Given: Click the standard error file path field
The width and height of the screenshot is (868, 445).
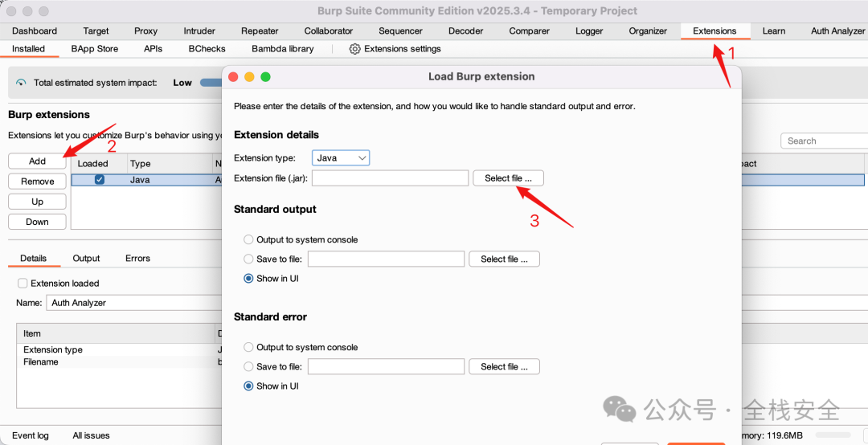Looking at the screenshot, I should click(386, 366).
